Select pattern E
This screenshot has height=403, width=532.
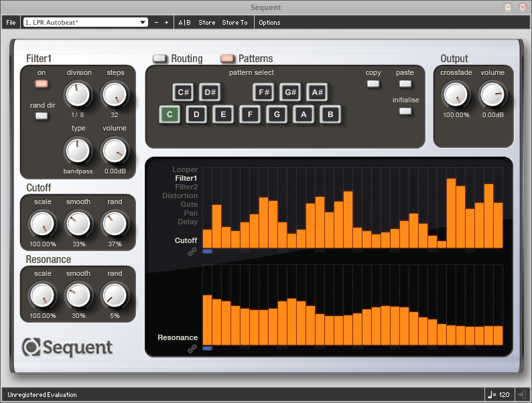223,114
